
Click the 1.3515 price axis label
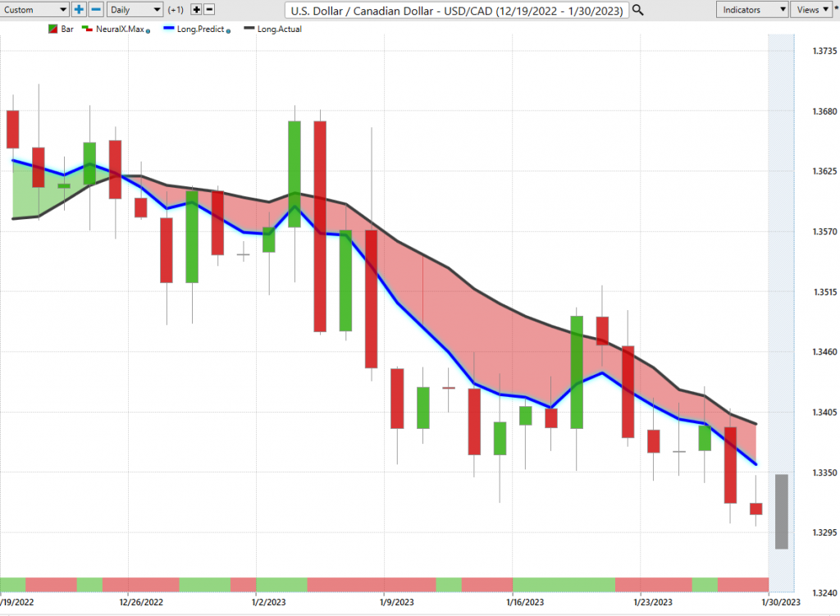pyautogui.click(x=824, y=292)
